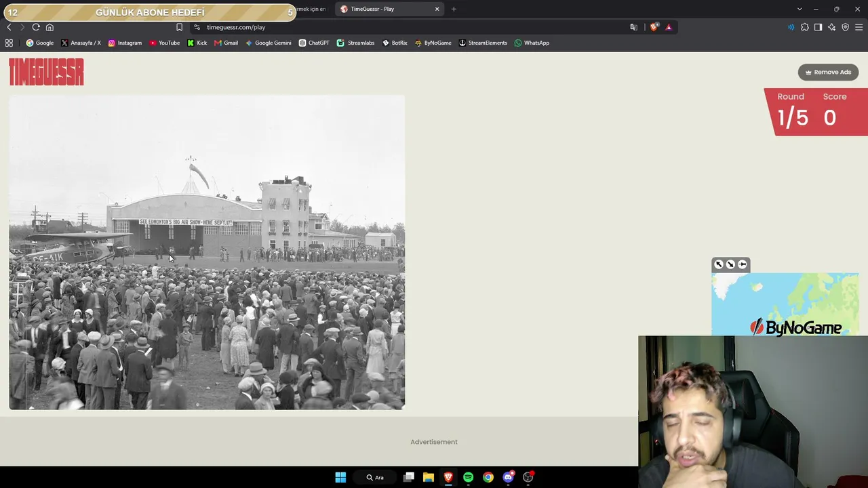The height and width of the screenshot is (488, 868).
Task: Open Spotify from the taskbar
Action: [x=468, y=477]
